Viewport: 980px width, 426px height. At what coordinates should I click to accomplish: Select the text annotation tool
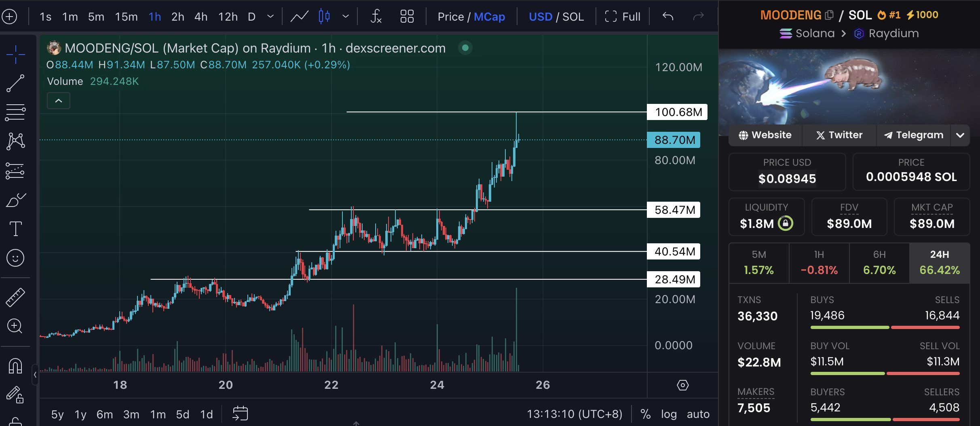tap(15, 229)
